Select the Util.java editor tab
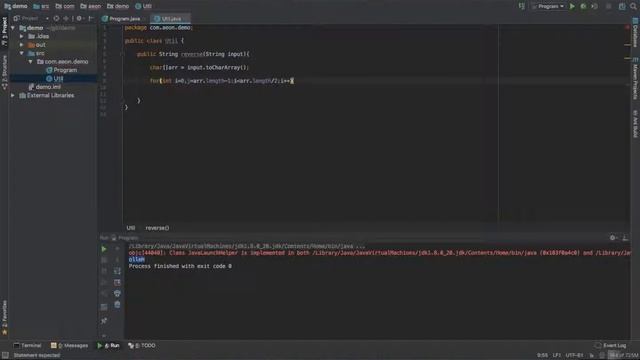The height and width of the screenshot is (360, 640). 170,19
